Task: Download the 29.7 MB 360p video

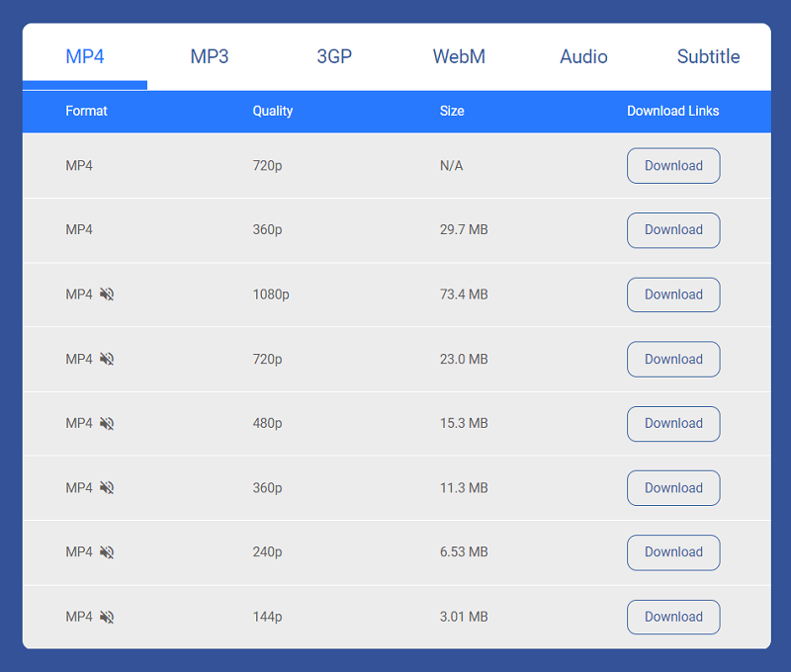Action: 673,230
